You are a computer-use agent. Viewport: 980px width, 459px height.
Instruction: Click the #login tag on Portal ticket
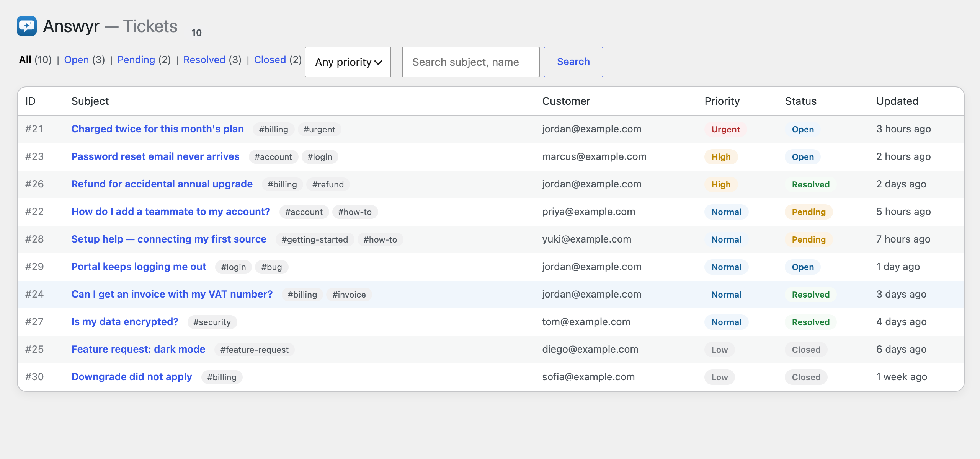233,267
